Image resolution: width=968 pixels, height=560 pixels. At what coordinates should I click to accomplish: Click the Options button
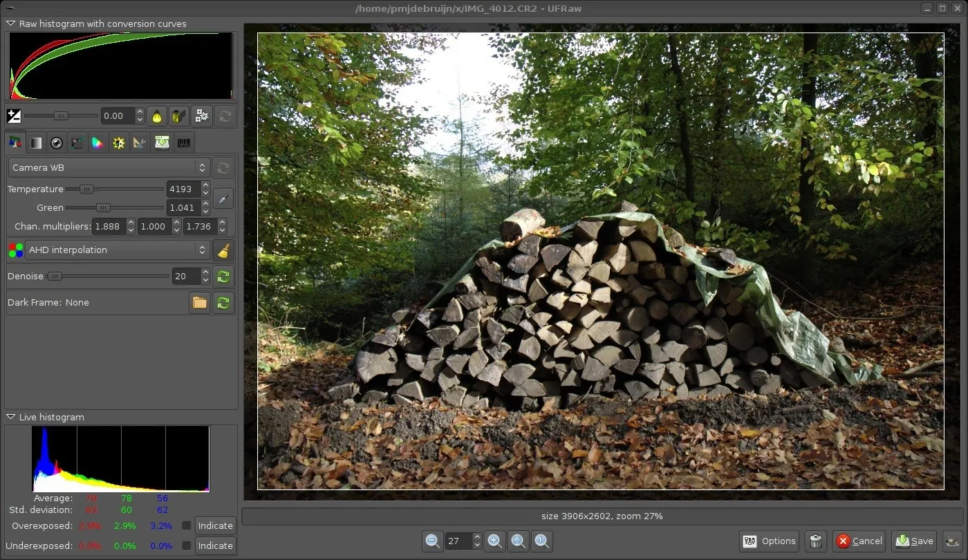click(770, 541)
